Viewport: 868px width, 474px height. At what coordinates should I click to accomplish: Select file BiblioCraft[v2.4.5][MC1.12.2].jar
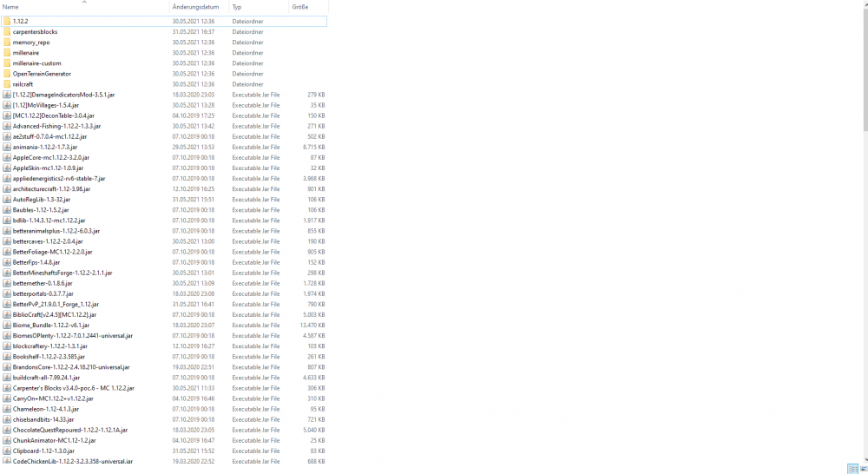(54, 314)
